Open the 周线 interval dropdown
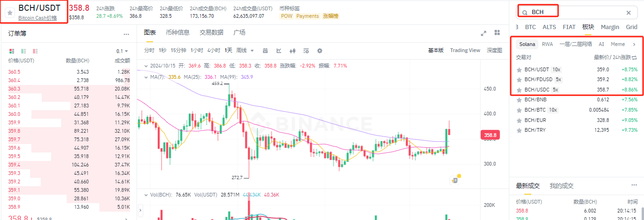Image resolution: width=644 pixels, height=220 pixels. (245, 50)
